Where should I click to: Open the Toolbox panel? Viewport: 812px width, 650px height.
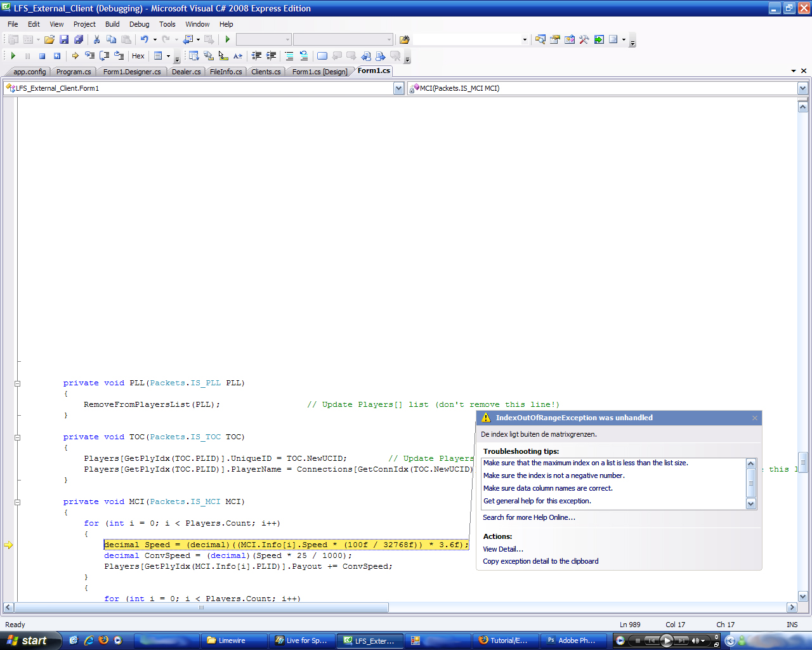coord(584,39)
